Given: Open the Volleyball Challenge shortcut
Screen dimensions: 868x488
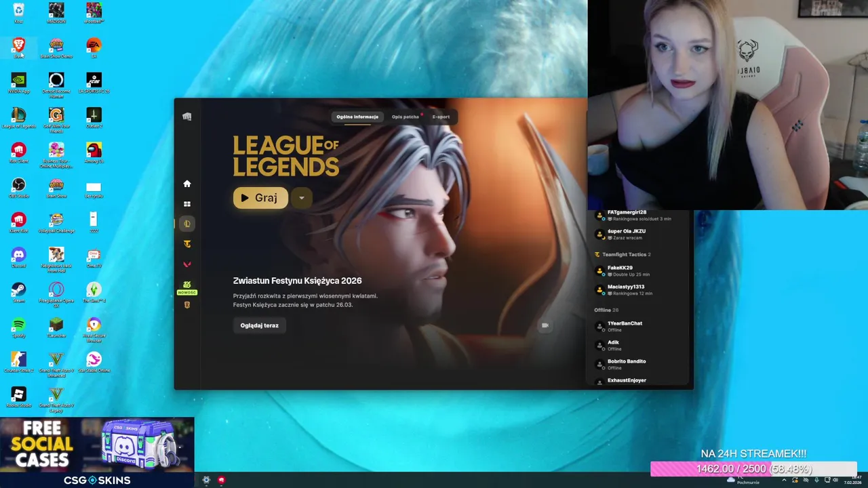Looking at the screenshot, I should click(56, 222).
